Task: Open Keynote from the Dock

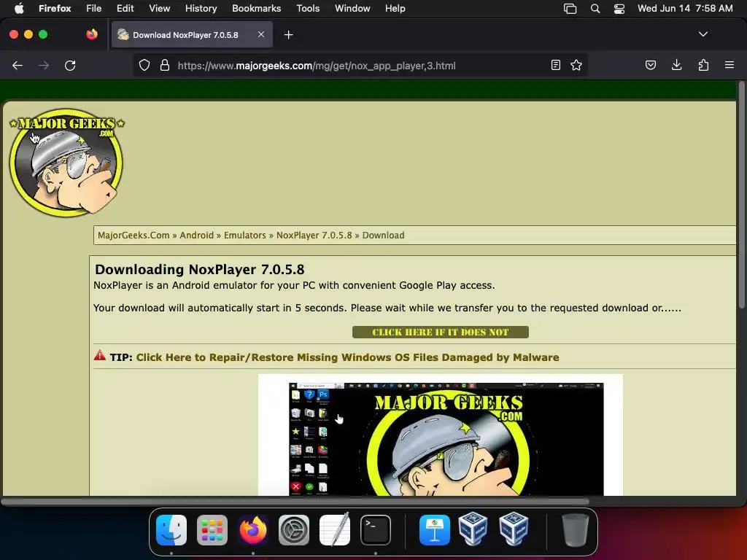Action: [x=435, y=529]
